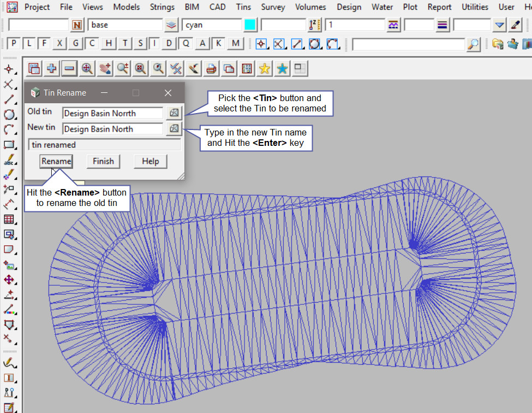Click the Tin picker beside New tin

pos(174,129)
